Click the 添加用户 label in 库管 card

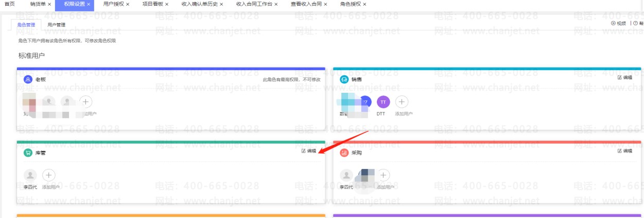pyautogui.click(x=51, y=187)
